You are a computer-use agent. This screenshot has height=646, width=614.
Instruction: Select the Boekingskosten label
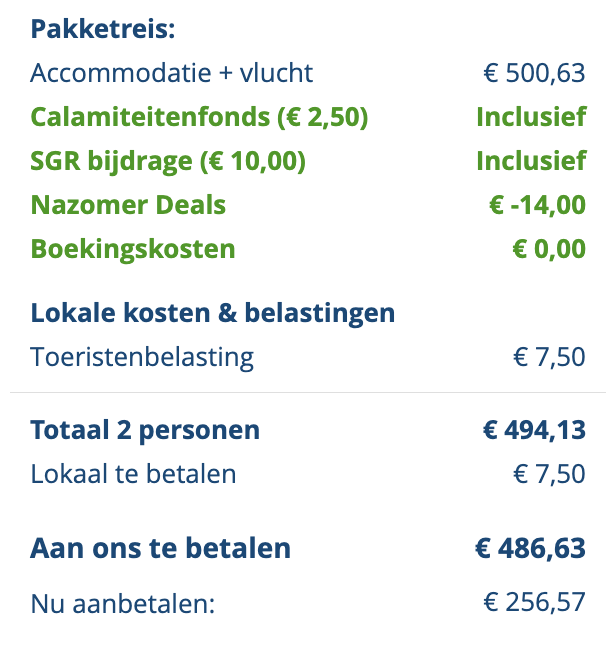(133, 249)
